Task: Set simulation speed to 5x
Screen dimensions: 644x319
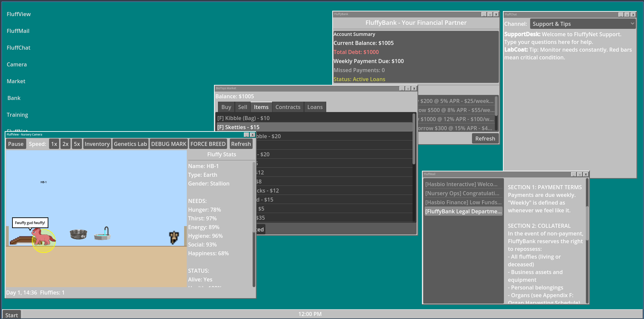Action: [x=77, y=144]
